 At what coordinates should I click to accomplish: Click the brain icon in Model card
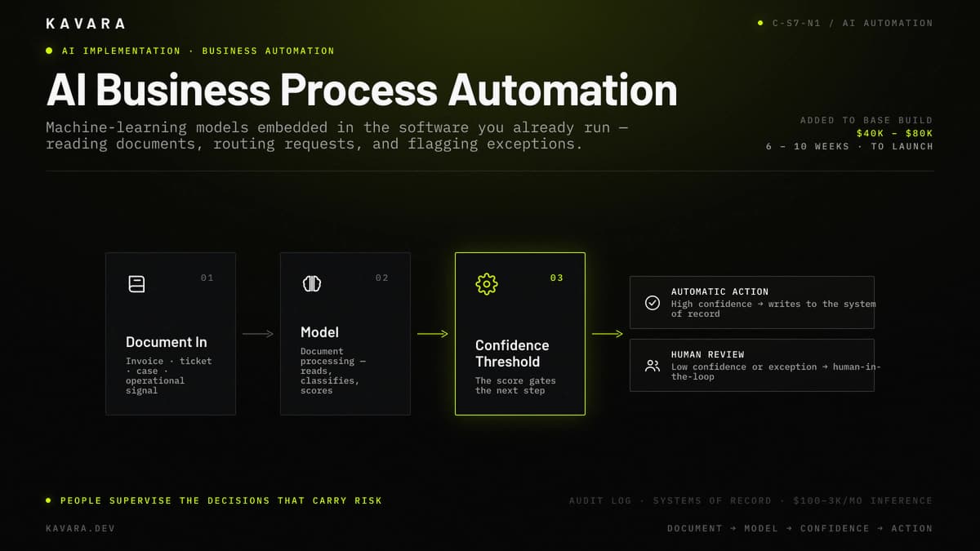[311, 284]
